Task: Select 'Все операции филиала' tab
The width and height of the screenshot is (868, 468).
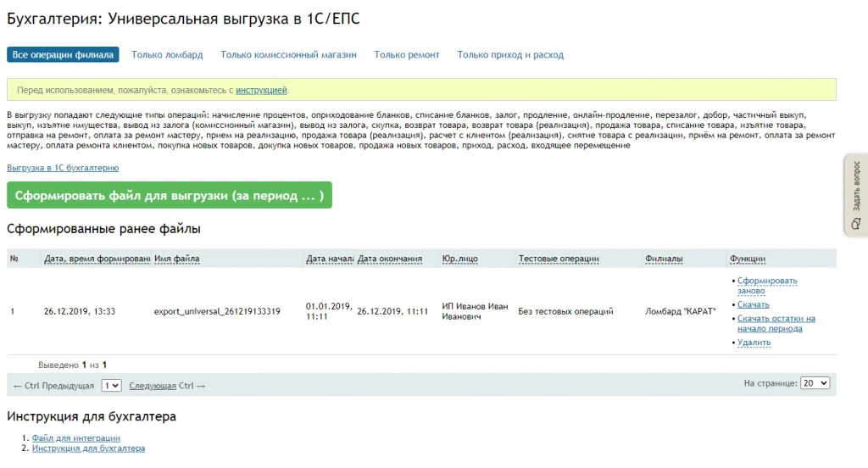Action: coord(63,54)
